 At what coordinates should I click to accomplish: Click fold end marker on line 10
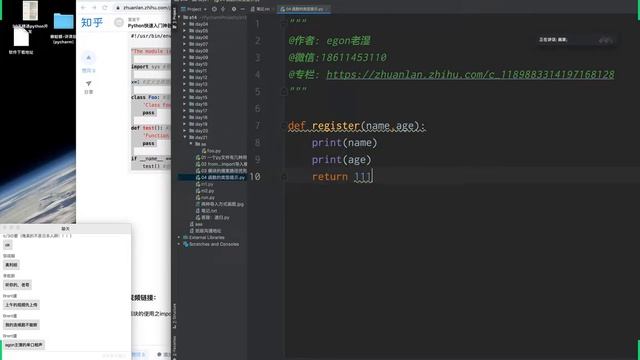coord(284,177)
